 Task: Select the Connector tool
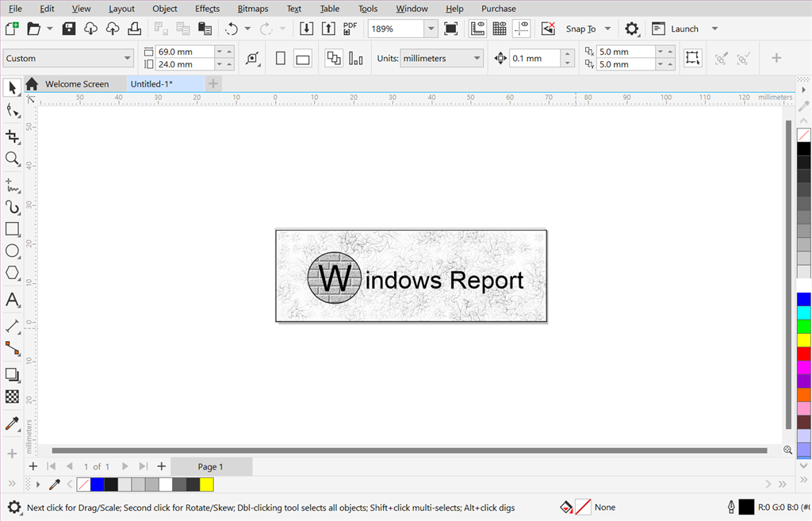coord(12,348)
